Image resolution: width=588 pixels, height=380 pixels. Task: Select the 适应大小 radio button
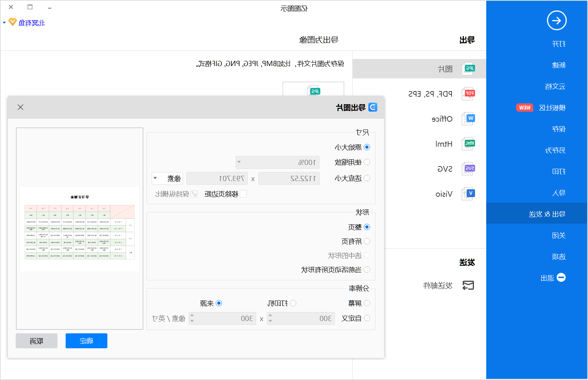(x=367, y=178)
